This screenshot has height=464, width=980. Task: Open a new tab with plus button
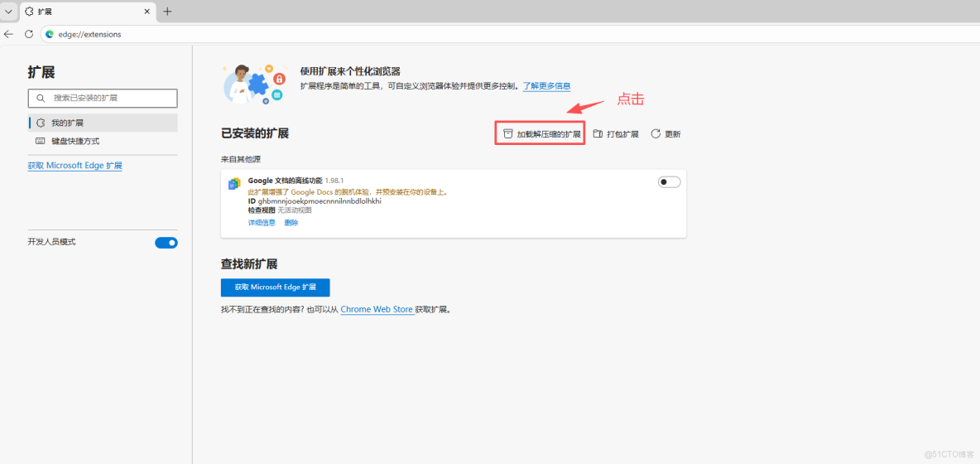[167, 12]
